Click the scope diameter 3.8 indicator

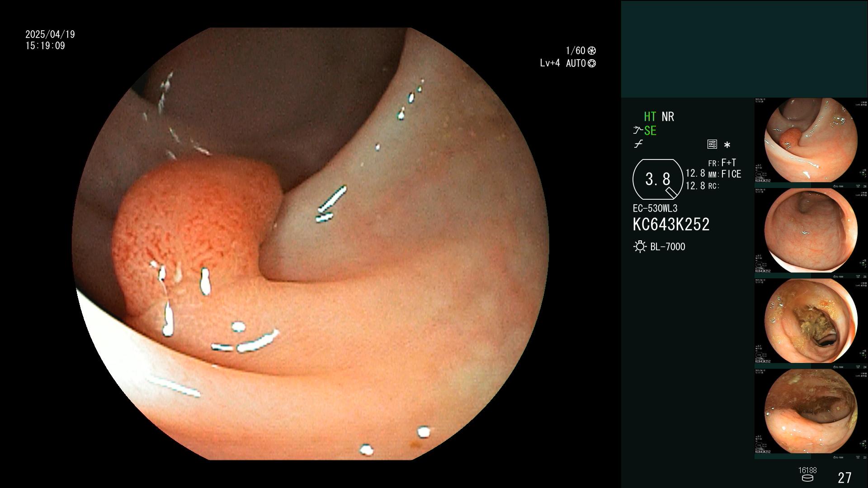coord(658,179)
